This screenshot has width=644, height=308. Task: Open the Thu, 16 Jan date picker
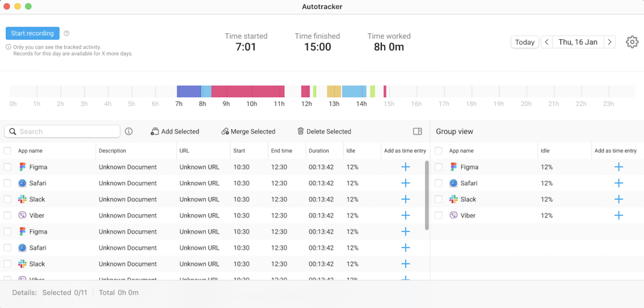578,42
